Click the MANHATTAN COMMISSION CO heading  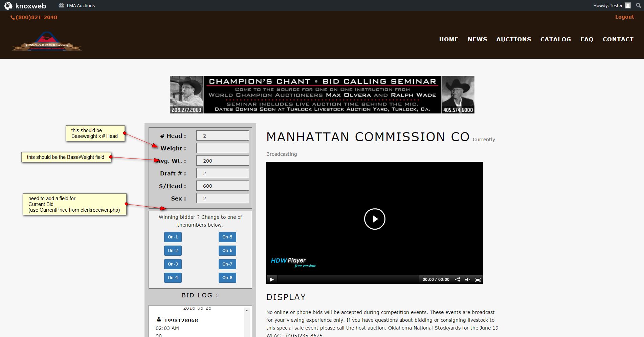point(368,137)
